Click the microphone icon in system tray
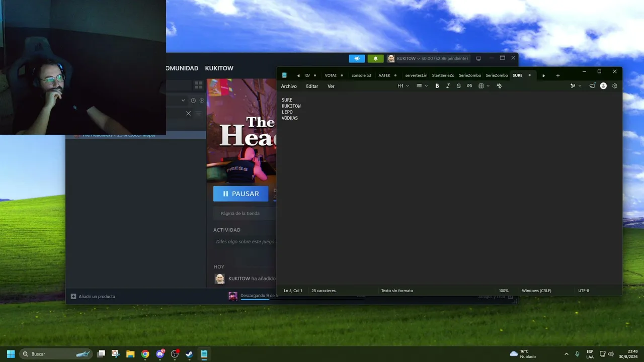 point(577,354)
